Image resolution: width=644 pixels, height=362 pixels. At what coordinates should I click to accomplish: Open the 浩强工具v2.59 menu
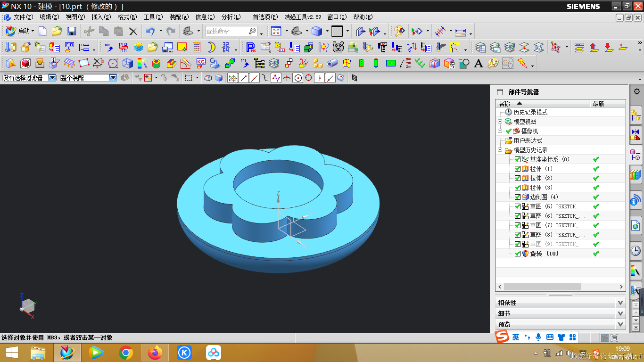click(x=303, y=17)
